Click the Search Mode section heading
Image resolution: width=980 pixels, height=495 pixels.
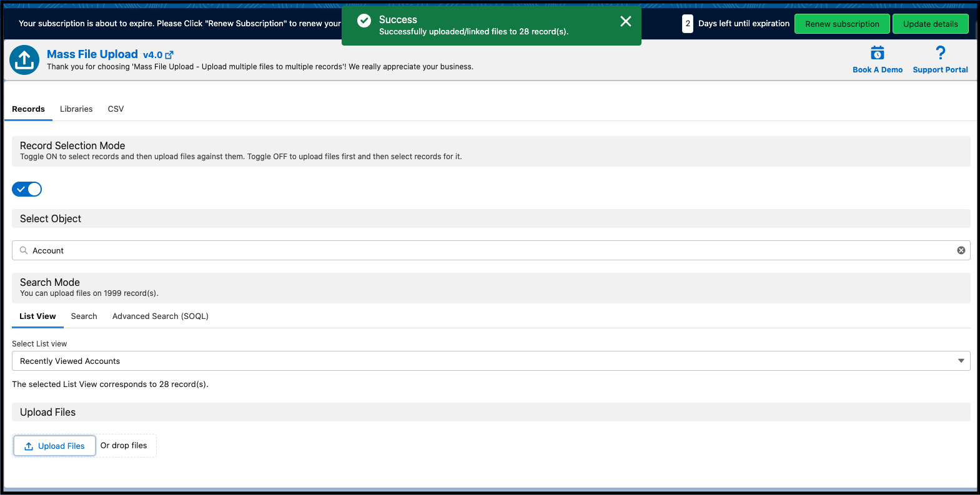[x=50, y=282]
